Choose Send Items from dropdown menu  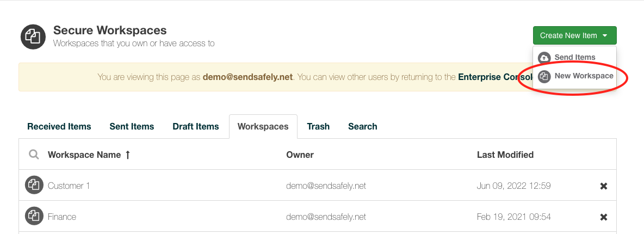pyautogui.click(x=574, y=58)
